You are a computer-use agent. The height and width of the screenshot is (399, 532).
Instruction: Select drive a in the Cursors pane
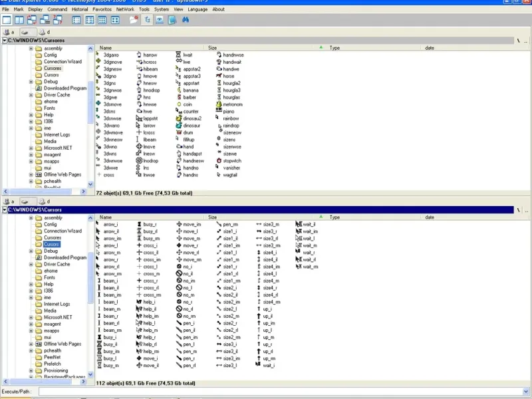[9, 201]
